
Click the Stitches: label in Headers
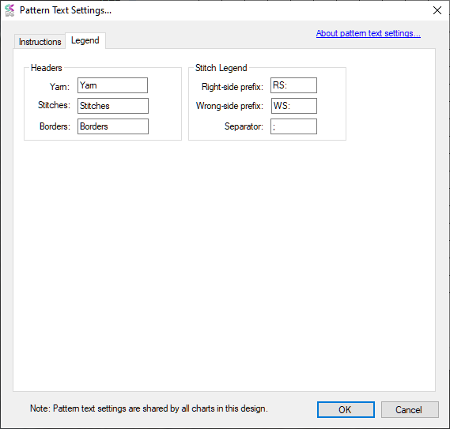tap(54, 105)
